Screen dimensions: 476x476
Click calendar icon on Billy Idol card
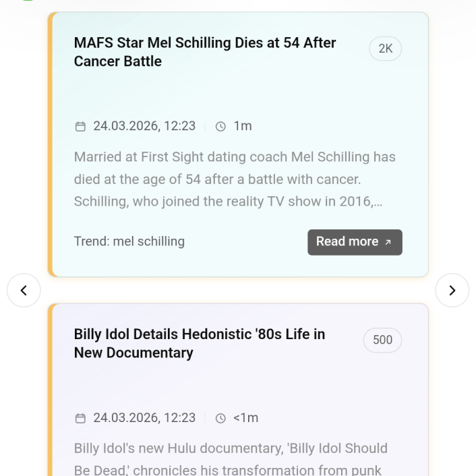tap(80, 418)
